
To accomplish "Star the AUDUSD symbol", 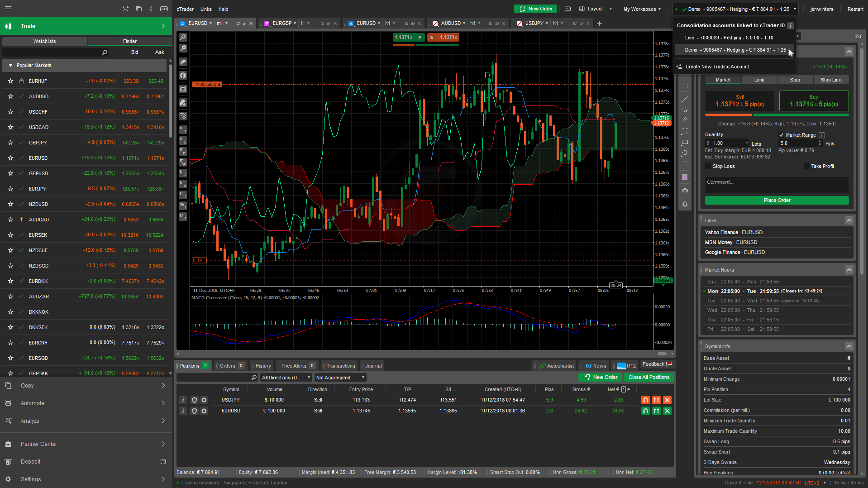I will click(x=10, y=96).
